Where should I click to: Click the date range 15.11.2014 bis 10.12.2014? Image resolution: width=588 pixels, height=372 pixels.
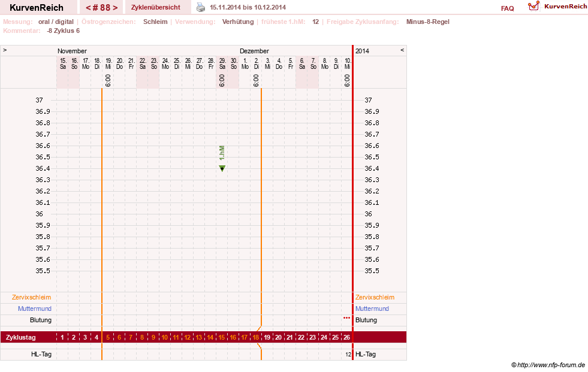pyautogui.click(x=248, y=7)
